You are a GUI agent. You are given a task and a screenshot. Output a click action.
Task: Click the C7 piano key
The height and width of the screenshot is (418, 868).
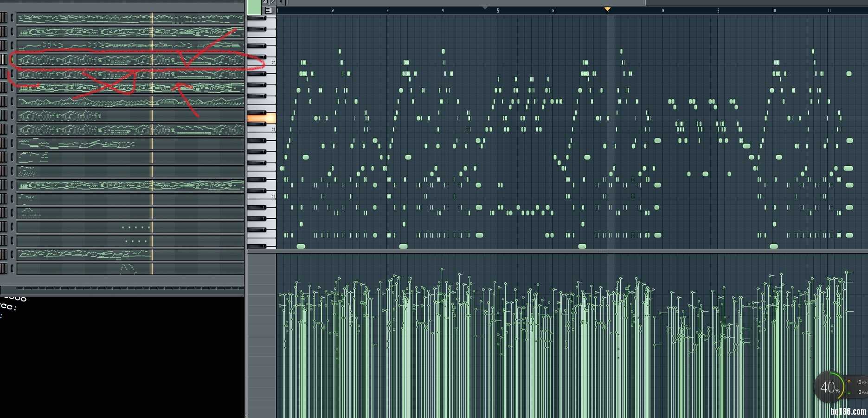261,62
